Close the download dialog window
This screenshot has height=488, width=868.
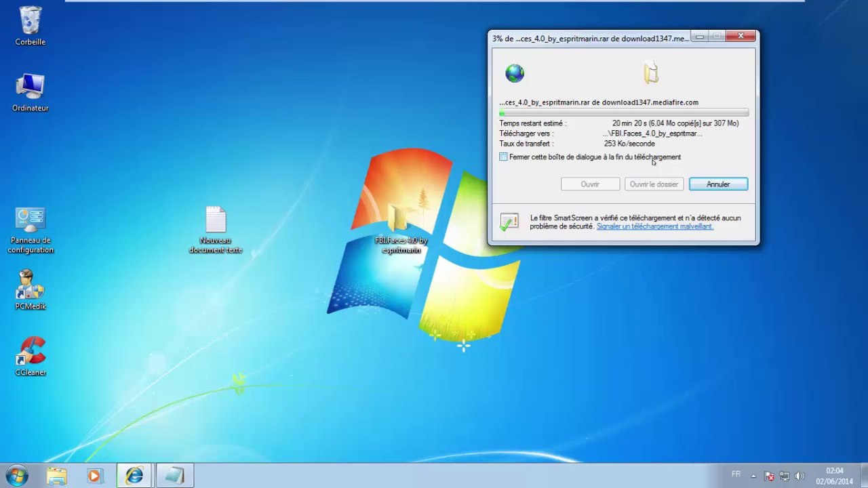tap(741, 36)
